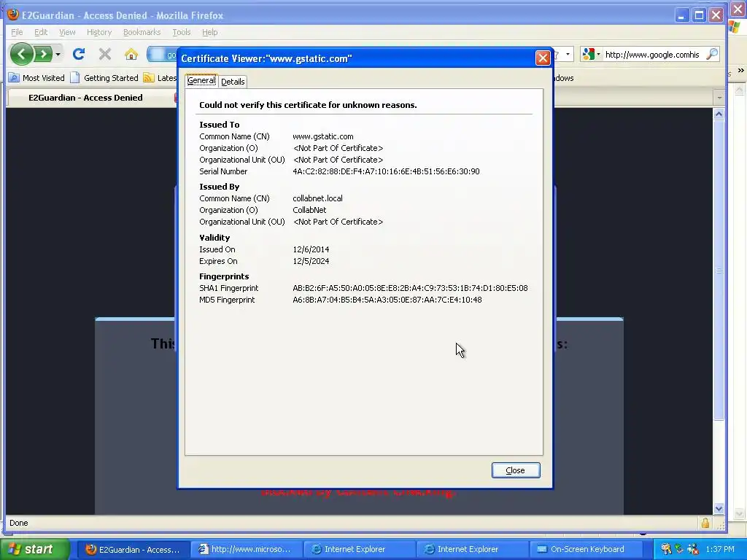
Task: Open the Most Visited bookmarks folder
Action: click(x=36, y=77)
